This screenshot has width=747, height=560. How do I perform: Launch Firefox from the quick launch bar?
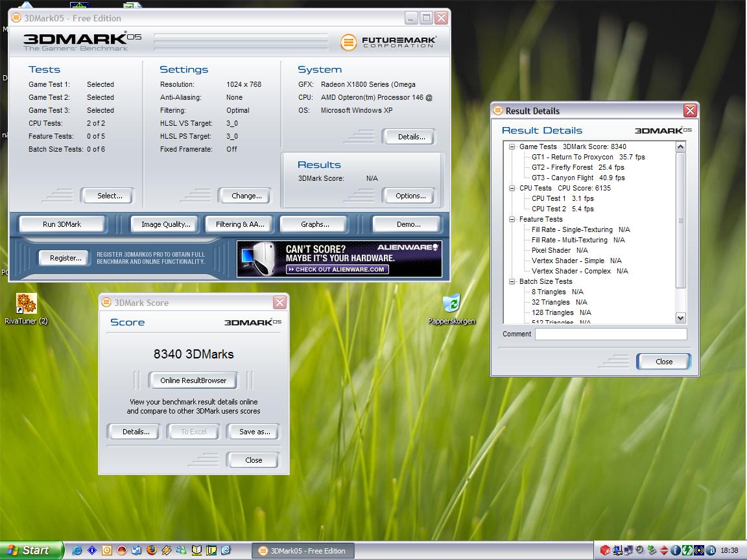(152, 550)
